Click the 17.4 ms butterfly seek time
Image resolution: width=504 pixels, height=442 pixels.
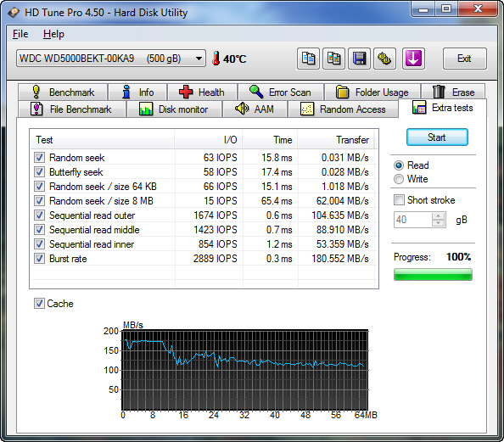coord(277,172)
